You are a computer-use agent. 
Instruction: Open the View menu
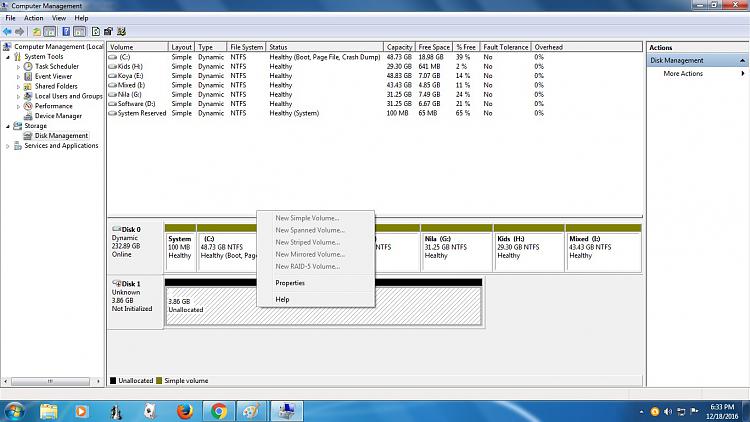click(x=59, y=18)
